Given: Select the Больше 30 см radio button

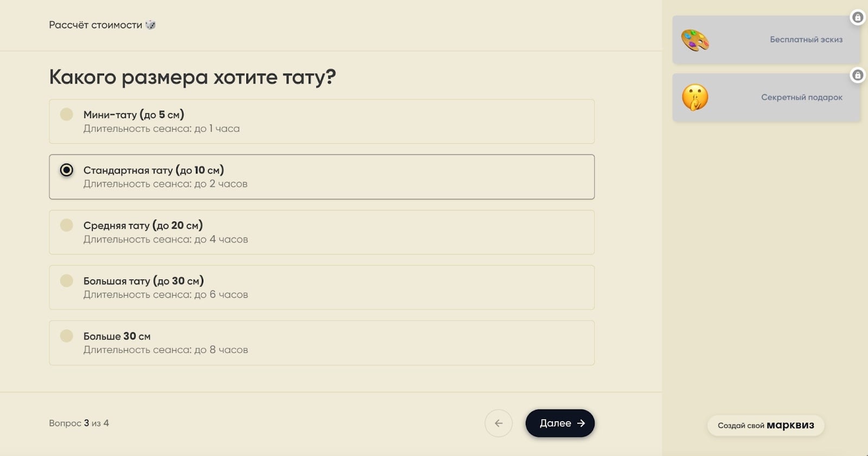Looking at the screenshot, I should coord(66,336).
